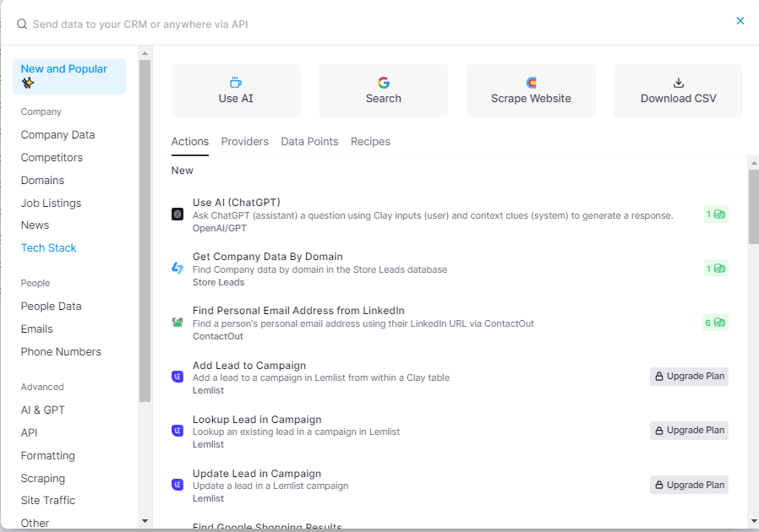
Task: Click the Use AI coffee cup icon
Action: 236,82
